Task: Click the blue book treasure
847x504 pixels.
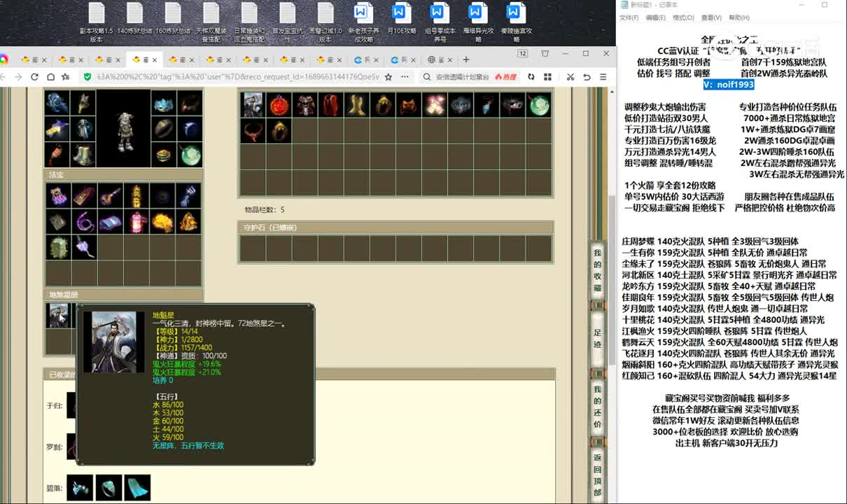Action: click(x=110, y=221)
